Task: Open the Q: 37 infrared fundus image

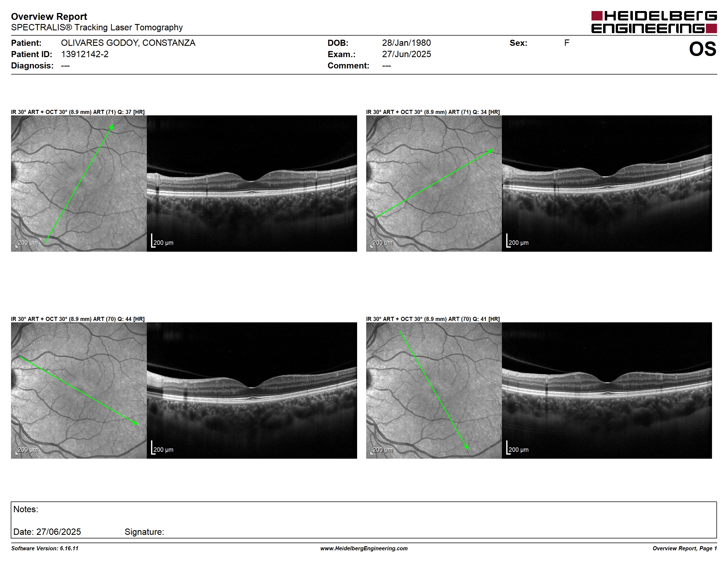Action: (x=79, y=184)
